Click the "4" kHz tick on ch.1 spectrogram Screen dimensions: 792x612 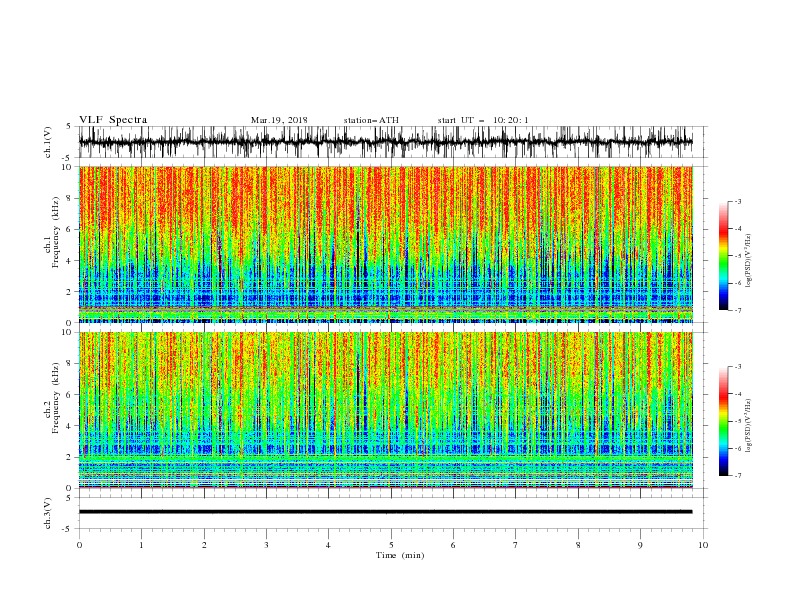pyautogui.click(x=69, y=261)
